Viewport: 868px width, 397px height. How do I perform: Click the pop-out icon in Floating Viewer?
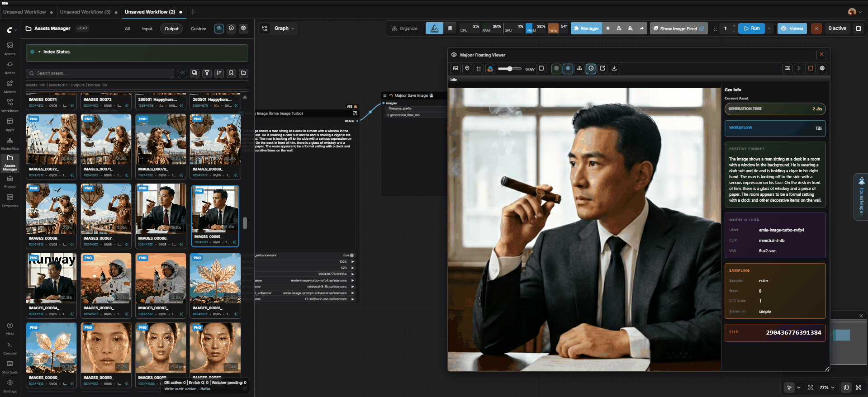click(602, 68)
